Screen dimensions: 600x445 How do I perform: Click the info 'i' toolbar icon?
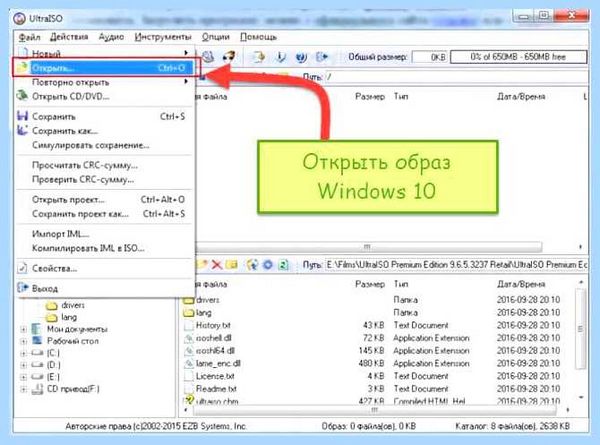point(280,57)
